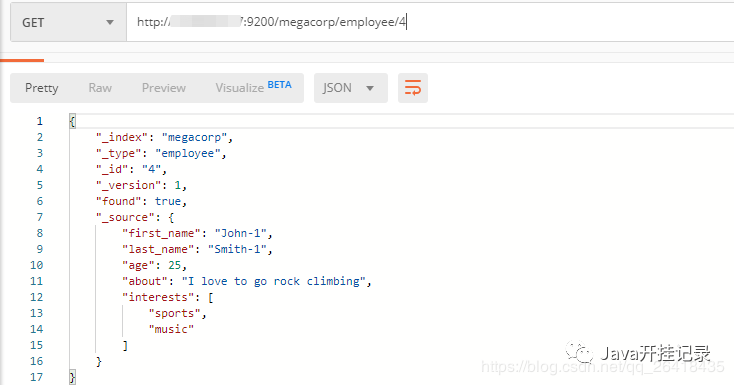
Task: Click the "last_name": "Smith-1" line
Action: point(197,249)
